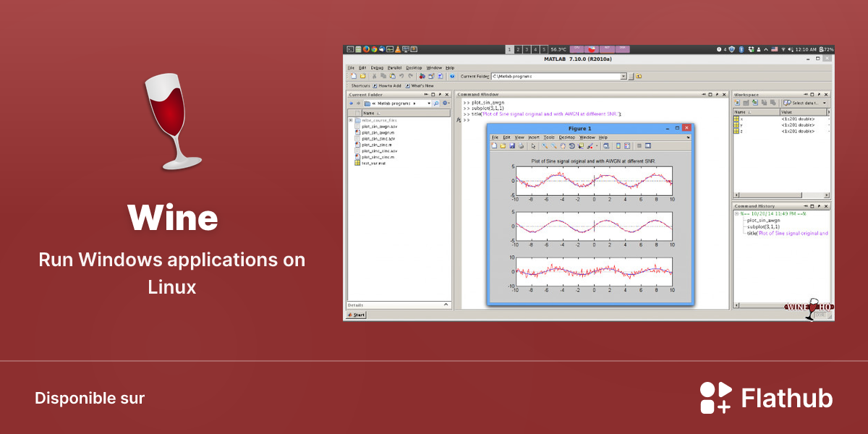
Task: Select the Pan hand tool in Figure 1
Action: tap(563, 145)
